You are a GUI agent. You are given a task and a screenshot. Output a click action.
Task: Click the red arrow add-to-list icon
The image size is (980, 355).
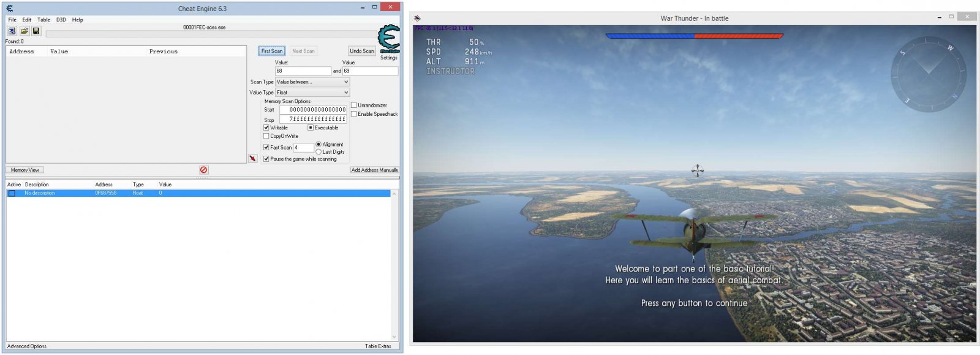(252, 158)
